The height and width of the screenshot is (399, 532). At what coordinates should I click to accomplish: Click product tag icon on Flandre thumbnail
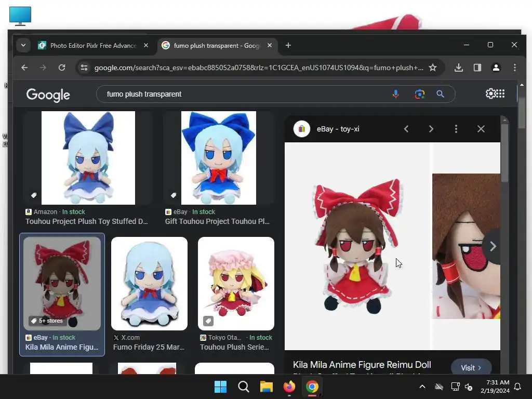click(208, 321)
